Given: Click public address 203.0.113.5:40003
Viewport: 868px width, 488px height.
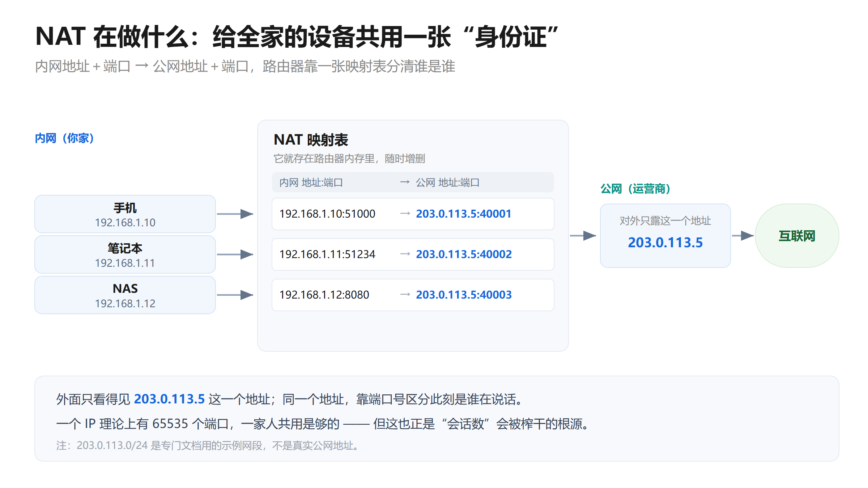Looking at the screenshot, I should pyautogui.click(x=464, y=295).
